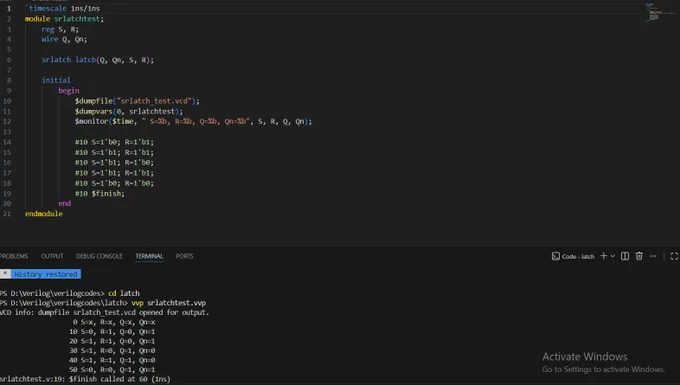
Task: Open terminal panel more actions menu
Action: click(653, 256)
